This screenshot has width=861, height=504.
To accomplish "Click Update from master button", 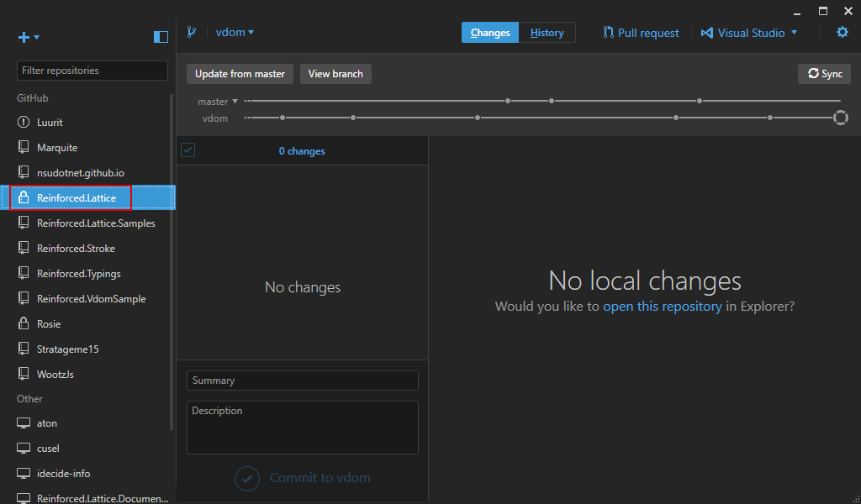I will click(240, 74).
